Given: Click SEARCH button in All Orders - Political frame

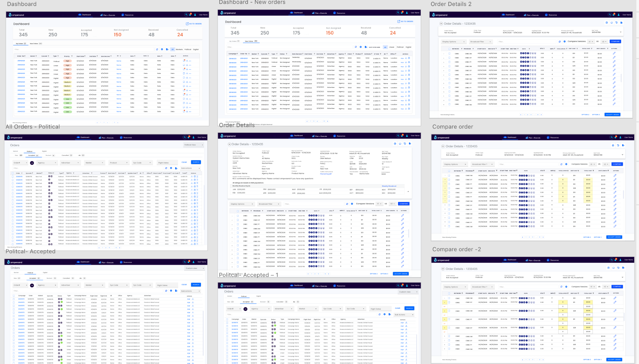Looking at the screenshot, I should (196, 162).
